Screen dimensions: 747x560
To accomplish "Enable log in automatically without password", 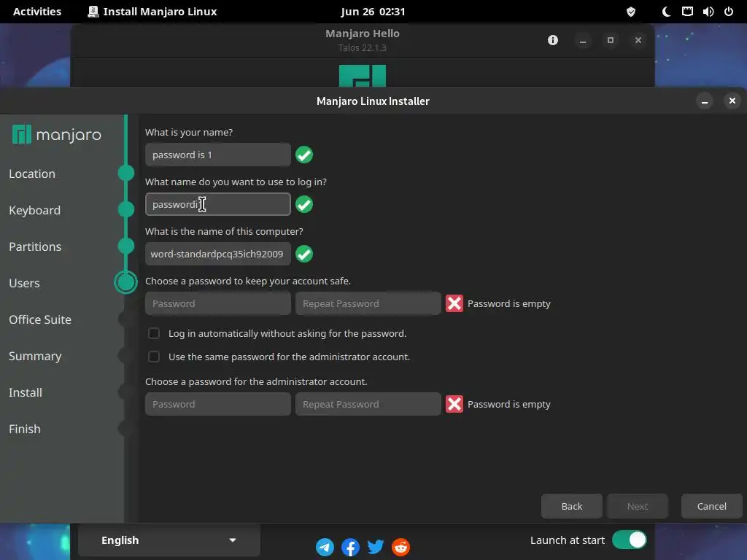I will point(153,333).
